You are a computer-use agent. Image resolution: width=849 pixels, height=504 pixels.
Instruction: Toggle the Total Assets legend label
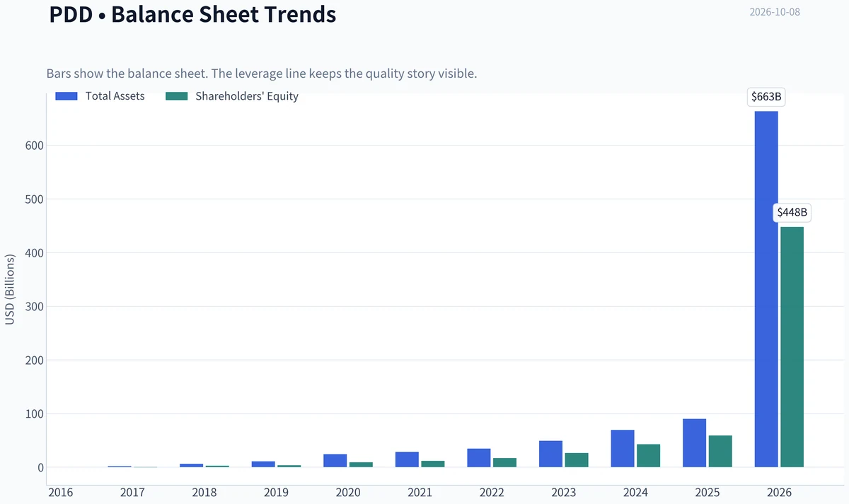[115, 96]
